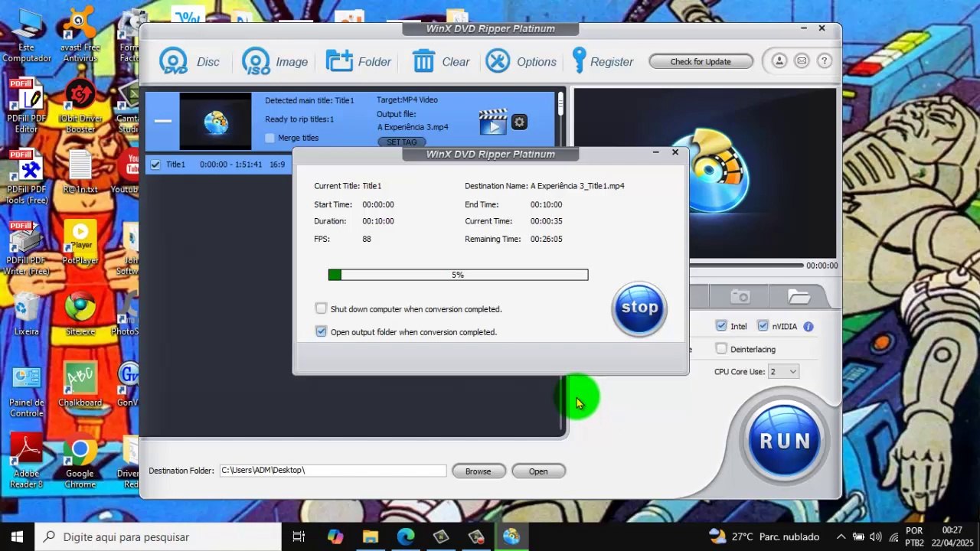Click the taskbar search box
980x551 pixels.
coord(158,536)
